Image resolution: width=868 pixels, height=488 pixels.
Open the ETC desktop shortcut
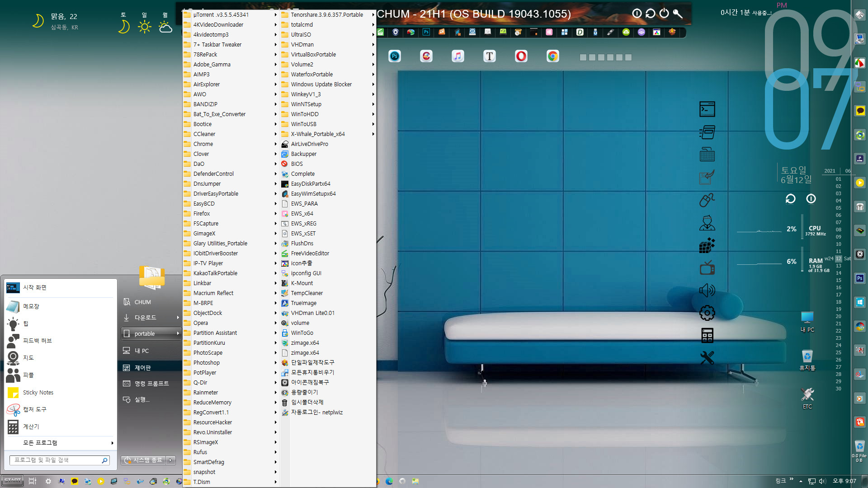tap(807, 399)
